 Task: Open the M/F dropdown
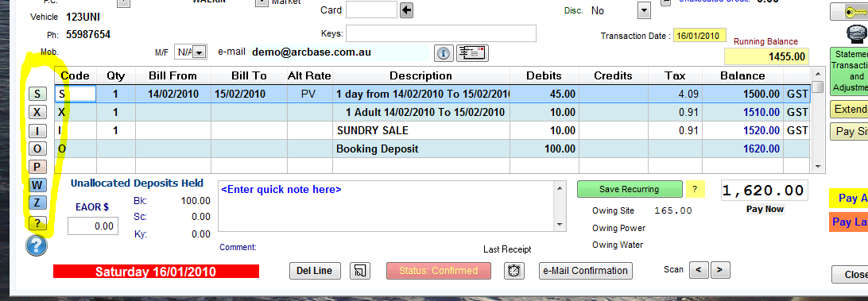[x=200, y=52]
